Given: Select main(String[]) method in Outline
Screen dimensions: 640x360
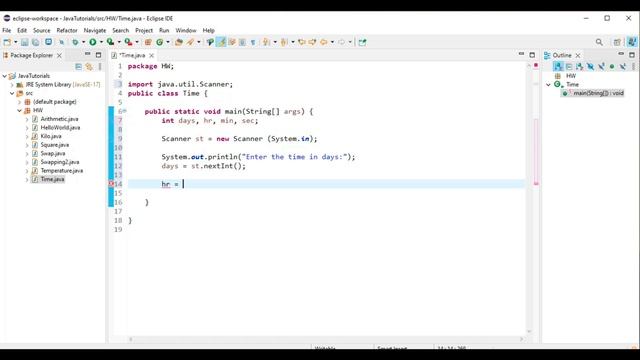Looking at the screenshot, I should pos(594,93).
